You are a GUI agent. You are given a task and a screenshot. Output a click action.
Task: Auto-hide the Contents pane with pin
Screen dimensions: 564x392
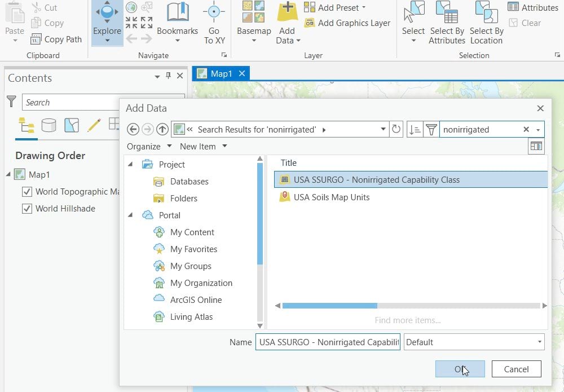pos(168,76)
